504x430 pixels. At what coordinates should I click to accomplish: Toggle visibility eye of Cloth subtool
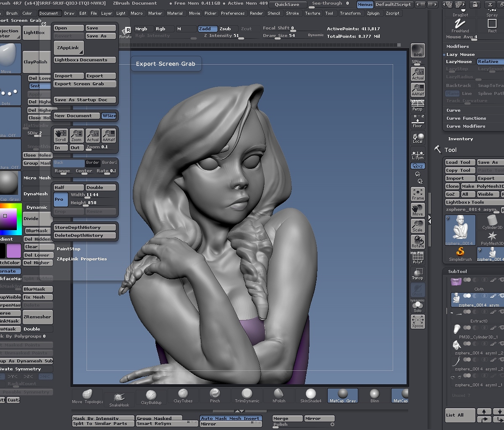click(x=501, y=280)
